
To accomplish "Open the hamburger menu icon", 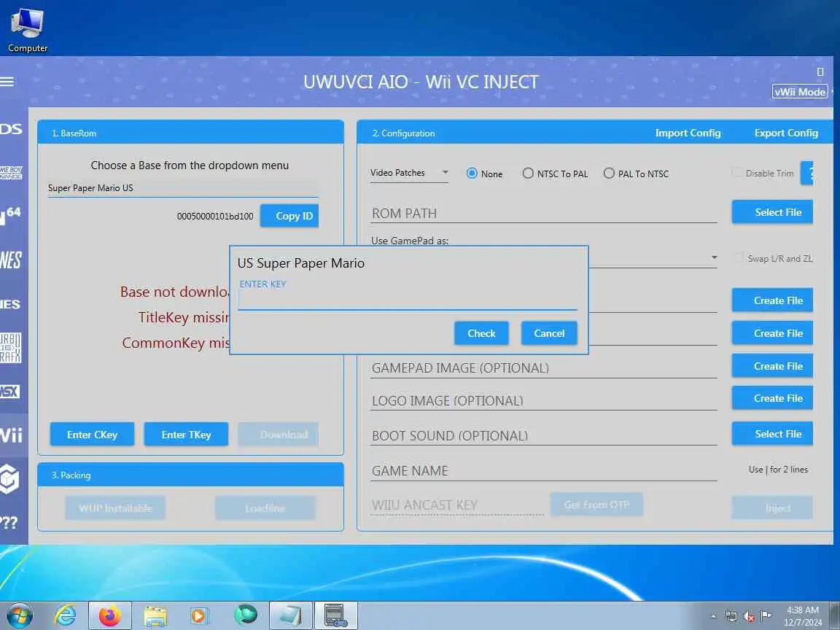I will 7,82.
